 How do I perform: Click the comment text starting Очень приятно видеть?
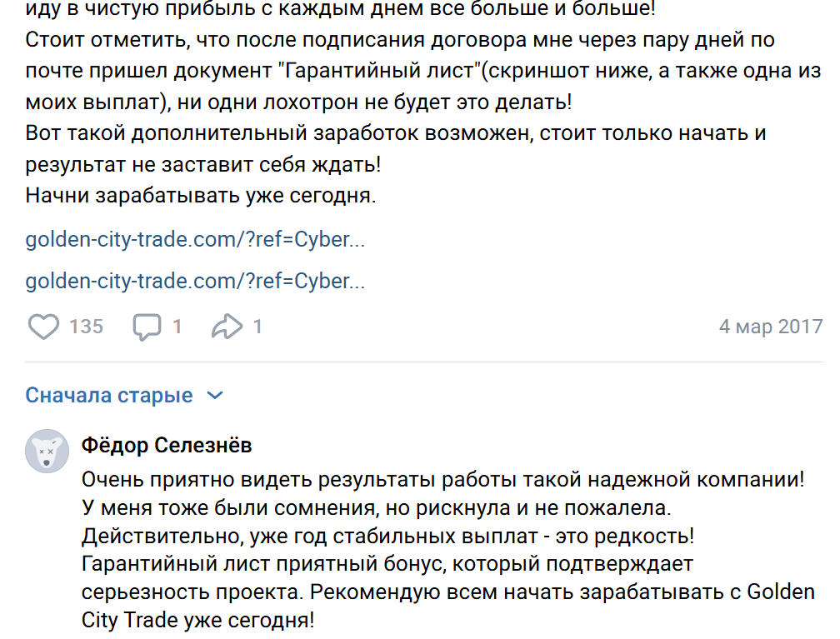[442, 480]
